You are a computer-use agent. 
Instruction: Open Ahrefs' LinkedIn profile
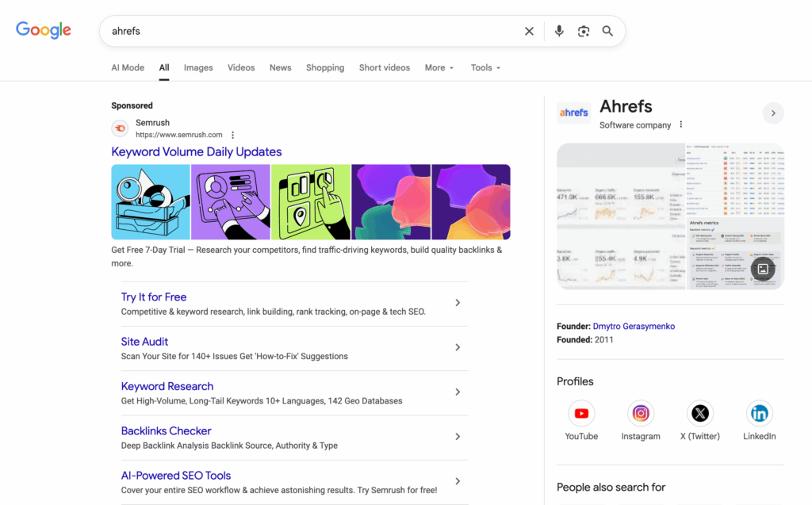point(759,413)
